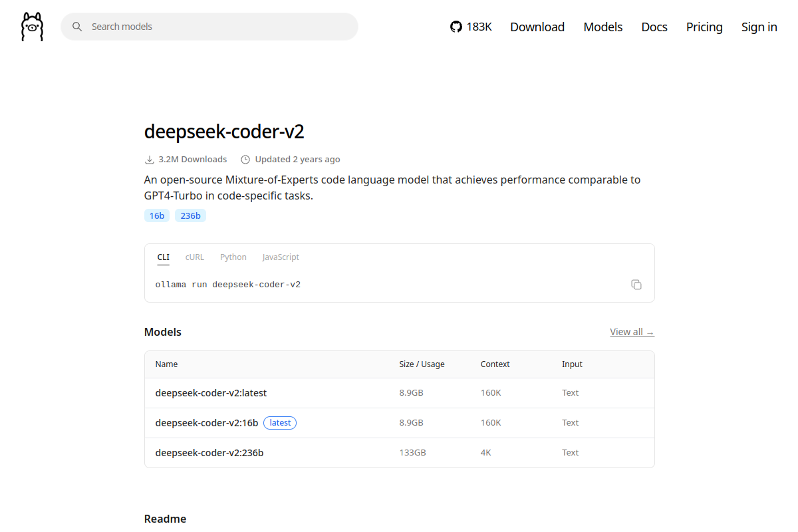This screenshot has height=532, width=798.
Task: Open deepseek-coder-v2:16b model row
Action: (399, 423)
